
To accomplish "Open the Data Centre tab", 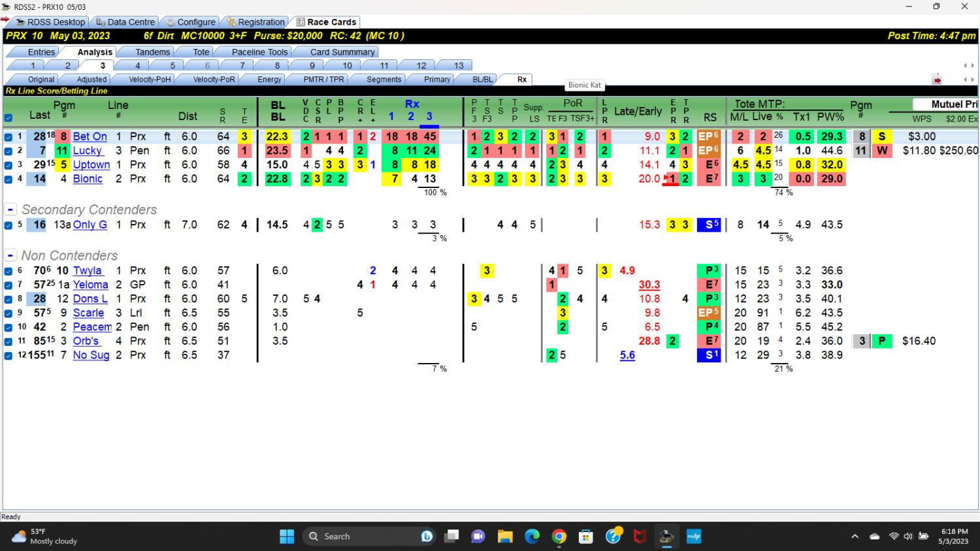I will click(x=125, y=22).
